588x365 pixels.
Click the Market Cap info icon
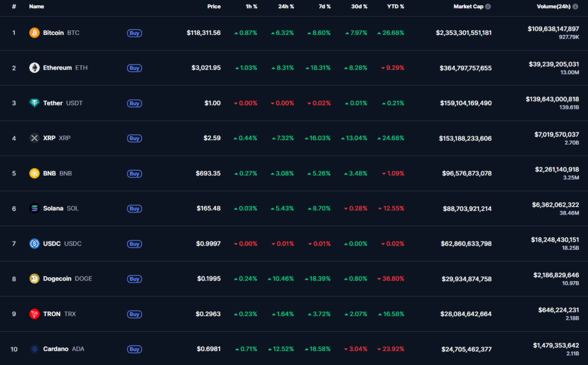coord(488,7)
